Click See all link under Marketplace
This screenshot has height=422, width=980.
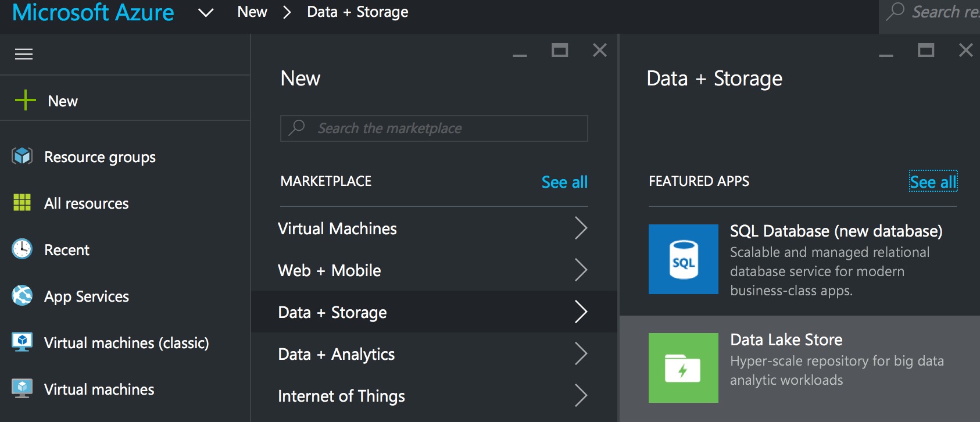(x=564, y=182)
